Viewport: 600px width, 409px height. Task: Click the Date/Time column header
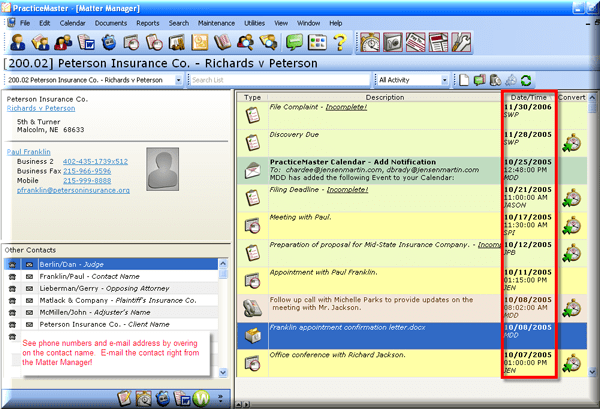529,97
